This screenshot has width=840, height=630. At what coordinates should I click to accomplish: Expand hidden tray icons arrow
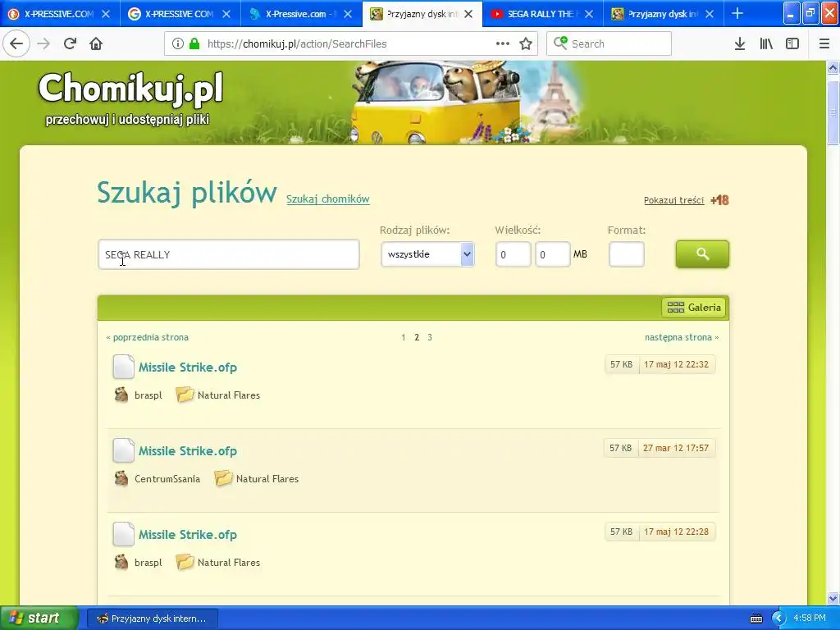(x=778, y=619)
